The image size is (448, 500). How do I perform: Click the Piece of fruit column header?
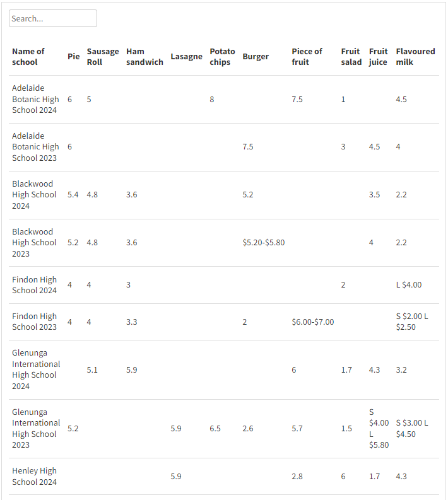(x=307, y=57)
